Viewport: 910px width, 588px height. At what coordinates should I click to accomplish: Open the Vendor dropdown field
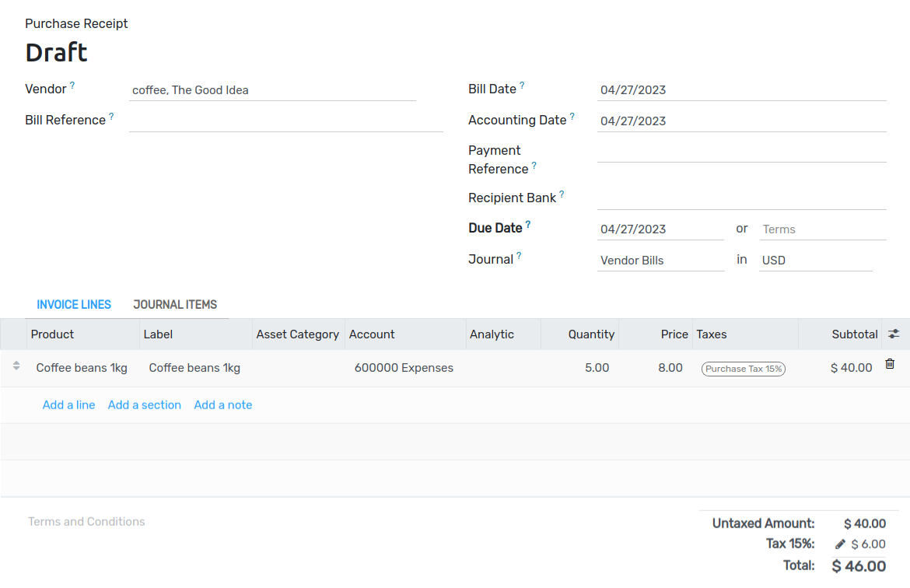[272, 90]
